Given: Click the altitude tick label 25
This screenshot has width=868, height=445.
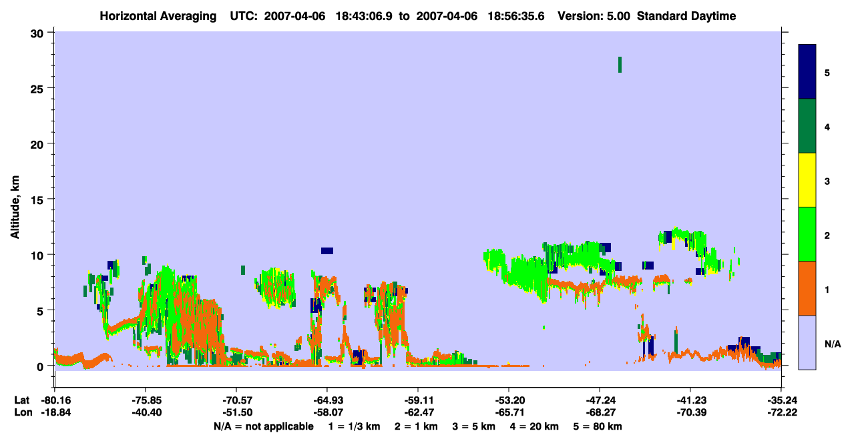Looking at the screenshot, I should click(37, 89).
